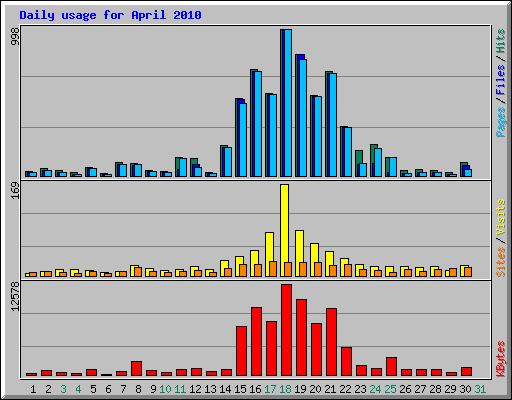Click the 998 axis value label

click(x=15, y=36)
